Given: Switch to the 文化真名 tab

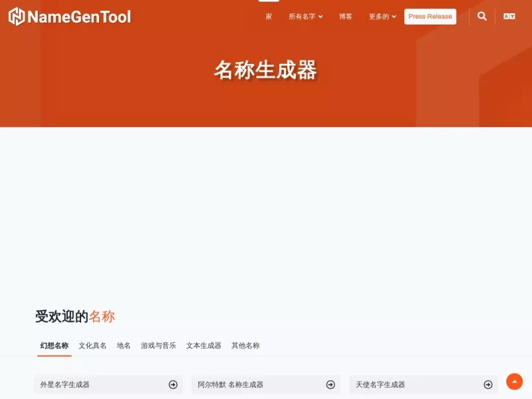Looking at the screenshot, I should (92, 346).
